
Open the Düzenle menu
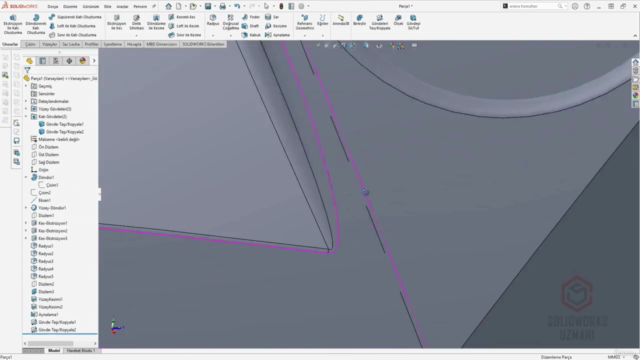pyautogui.click(x=70, y=7)
